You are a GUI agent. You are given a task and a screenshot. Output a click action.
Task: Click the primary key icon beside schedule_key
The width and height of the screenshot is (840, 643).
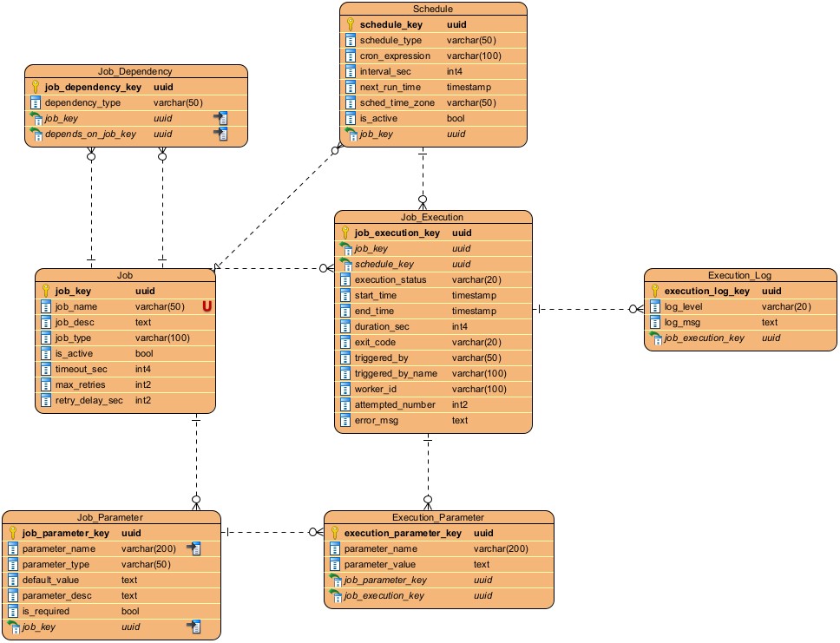pos(351,25)
